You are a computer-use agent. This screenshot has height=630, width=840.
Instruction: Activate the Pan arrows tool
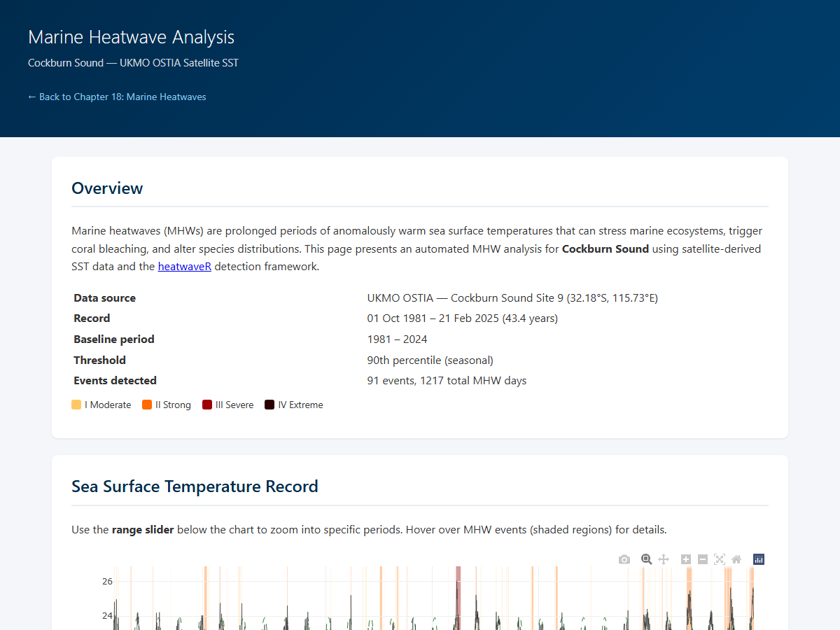(664, 559)
